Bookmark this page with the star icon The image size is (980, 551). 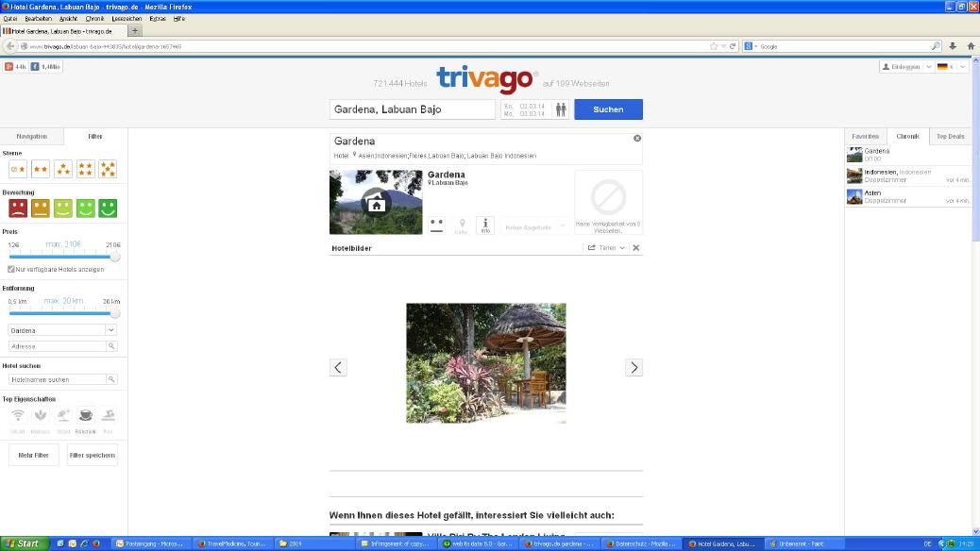point(714,46)
